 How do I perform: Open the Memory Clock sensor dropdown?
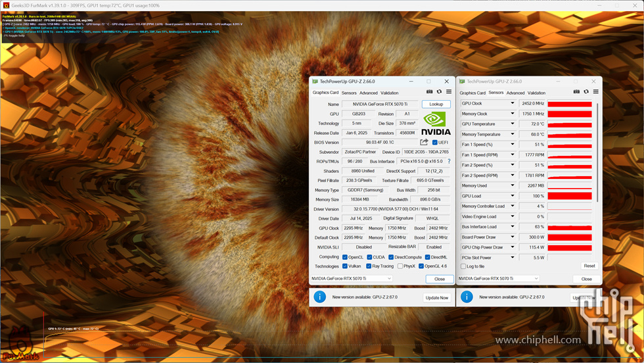[512, 114]
